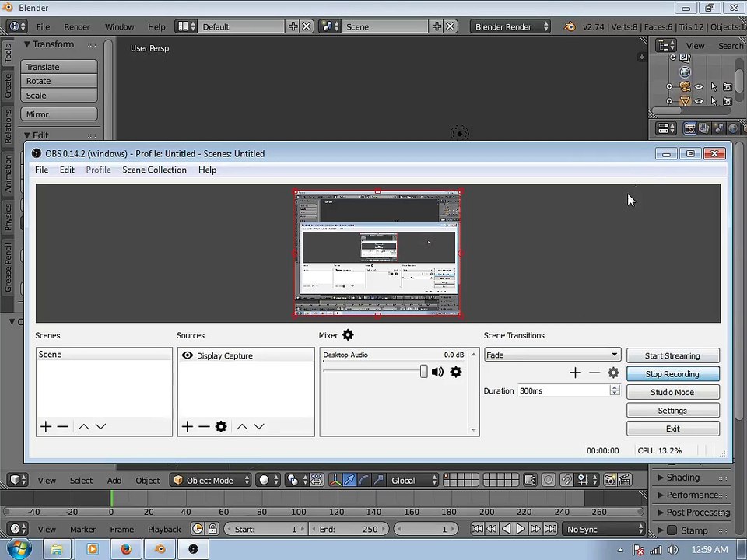This screenshot has width=747, height=560.
Task: Click Blender Translate button
Action: (59, 67)
